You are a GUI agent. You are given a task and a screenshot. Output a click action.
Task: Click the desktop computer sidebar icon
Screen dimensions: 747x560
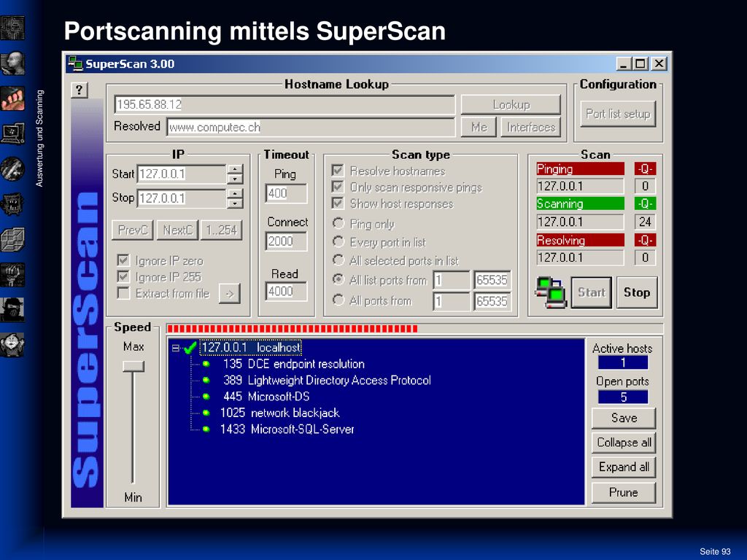click(12, 134)
